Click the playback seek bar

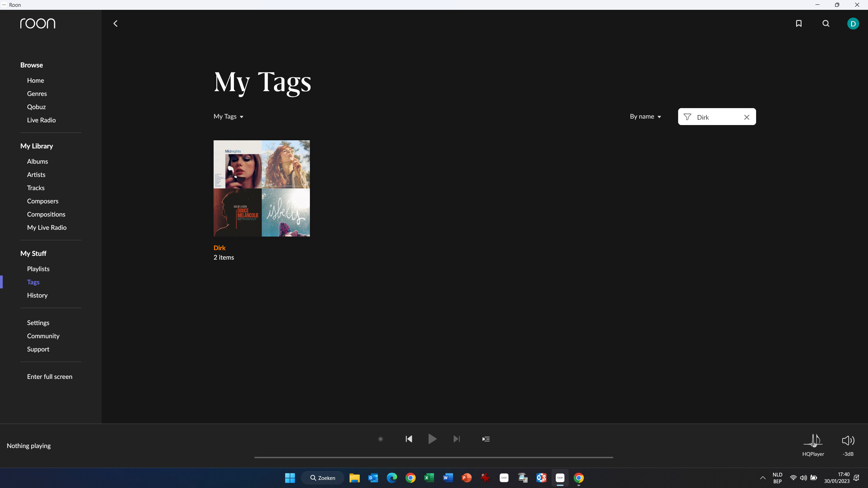pos(433,457)
